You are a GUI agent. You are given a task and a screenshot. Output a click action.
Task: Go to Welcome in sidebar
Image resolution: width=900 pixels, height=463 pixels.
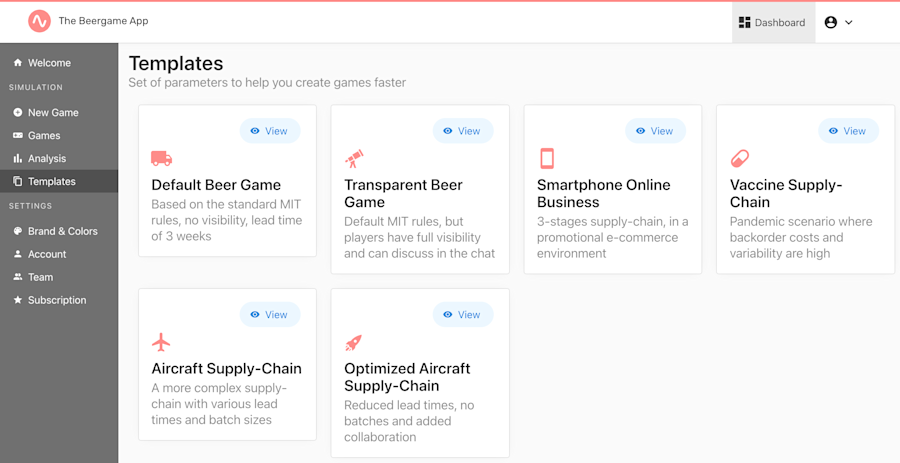(x=49, y=63)
